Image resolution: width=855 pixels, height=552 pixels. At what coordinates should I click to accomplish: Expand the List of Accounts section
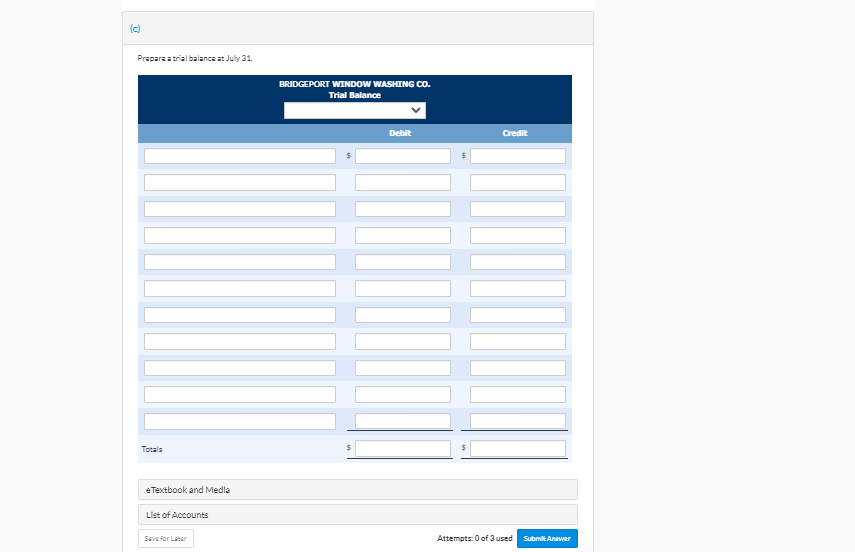tap(358, 515)
